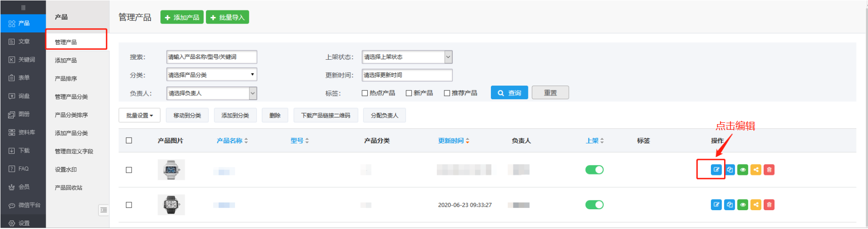Sort the table by 上架 column
868x229 pixels.
pos(595,141)
